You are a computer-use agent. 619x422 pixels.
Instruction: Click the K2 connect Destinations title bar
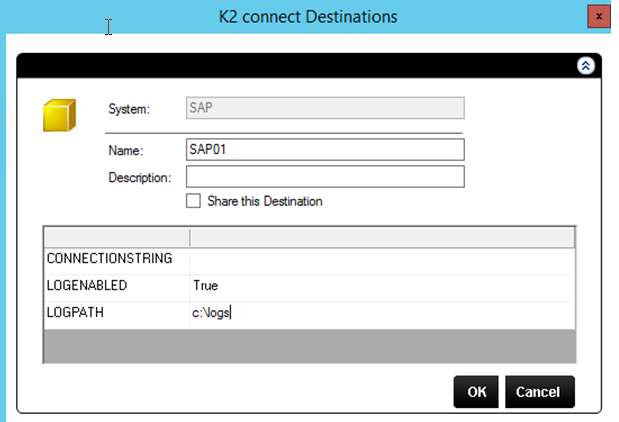click(308, 17)
